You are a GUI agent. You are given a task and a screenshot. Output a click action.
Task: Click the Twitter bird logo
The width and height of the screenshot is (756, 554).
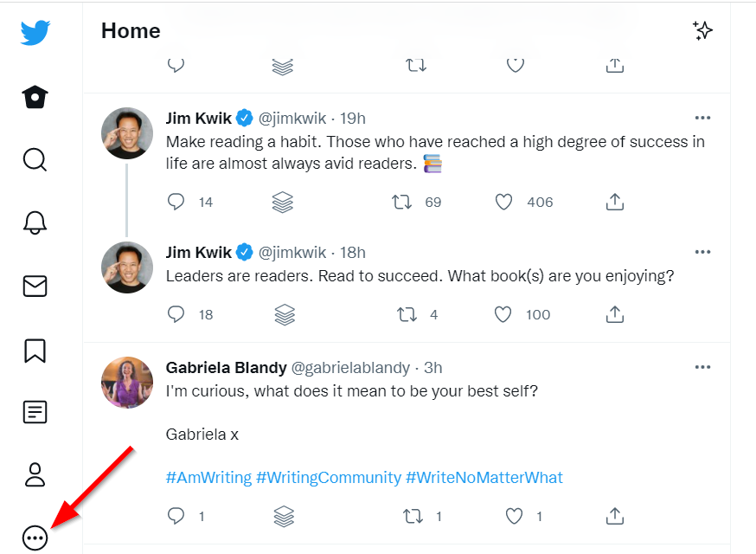(35, 33)
